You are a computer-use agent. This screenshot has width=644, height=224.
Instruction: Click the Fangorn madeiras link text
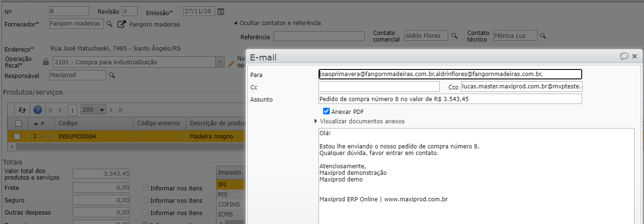(155, 24)
